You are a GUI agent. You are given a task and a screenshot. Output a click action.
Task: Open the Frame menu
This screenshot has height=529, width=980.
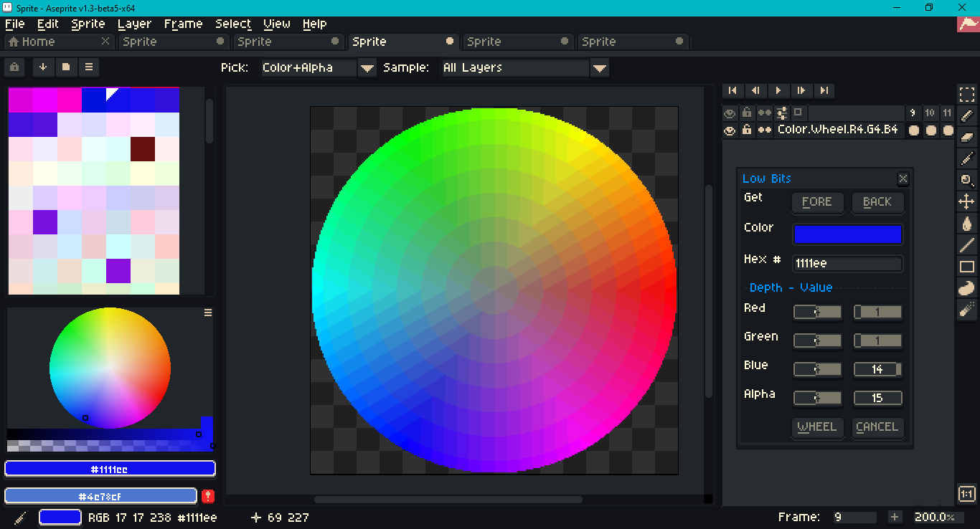coord(183,24)
